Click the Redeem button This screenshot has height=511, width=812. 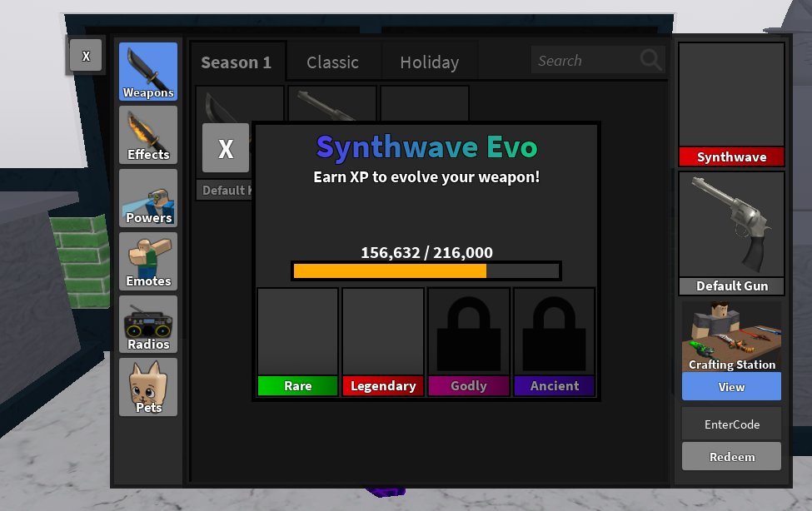pos(731,456)
